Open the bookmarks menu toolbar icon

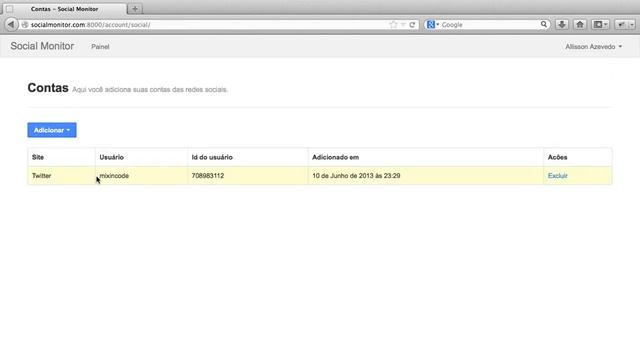click(600, 24)
